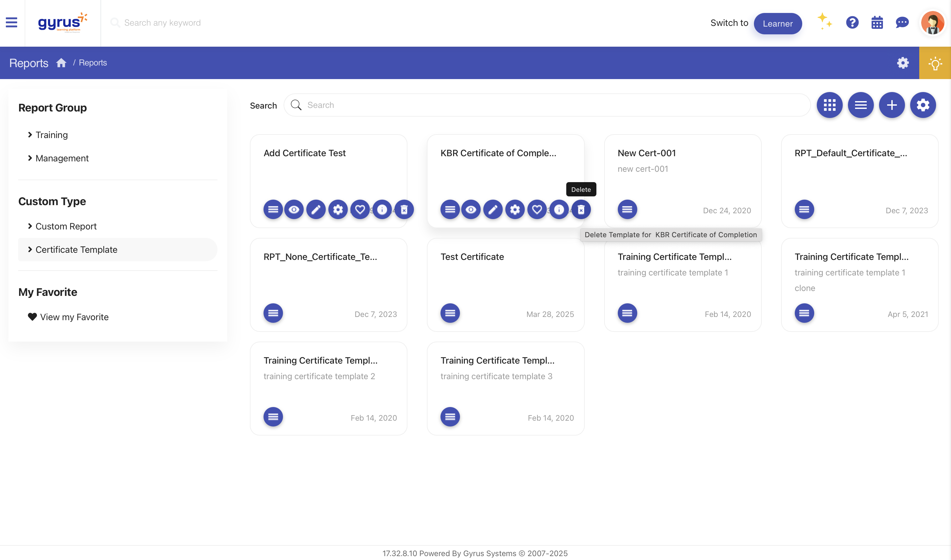Toggle favorite heart on Add Certificate Test
Image resolution: width=951 pixels, height=560 pixels.
[360, 209]
